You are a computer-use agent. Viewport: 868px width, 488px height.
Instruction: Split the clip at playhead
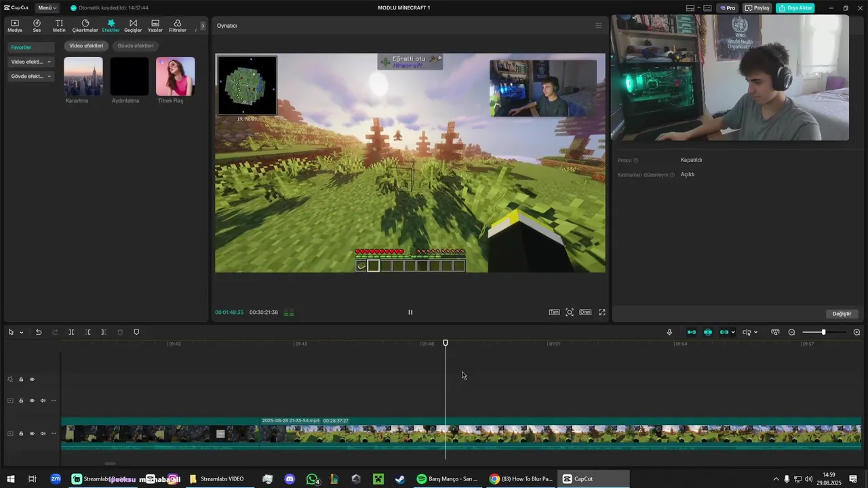(71, 332)
